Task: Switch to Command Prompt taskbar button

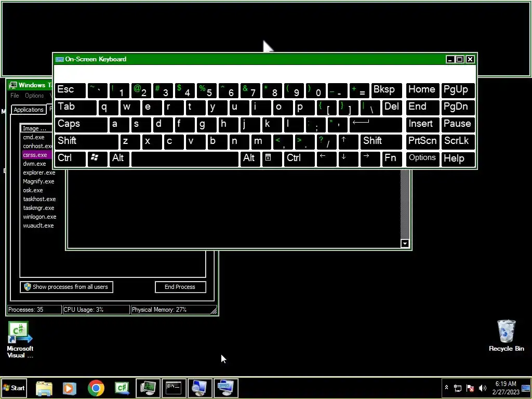Action: (x=174, y=388)
